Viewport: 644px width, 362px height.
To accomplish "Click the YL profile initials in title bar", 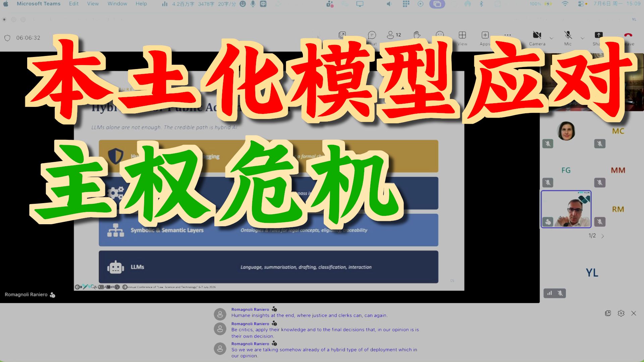I will pos(634,19).
